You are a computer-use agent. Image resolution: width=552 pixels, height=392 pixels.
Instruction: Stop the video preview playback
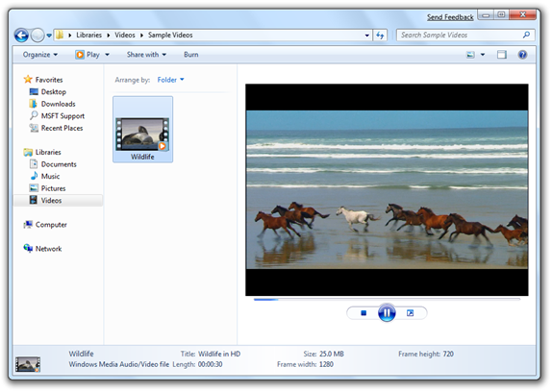point(364,313)
